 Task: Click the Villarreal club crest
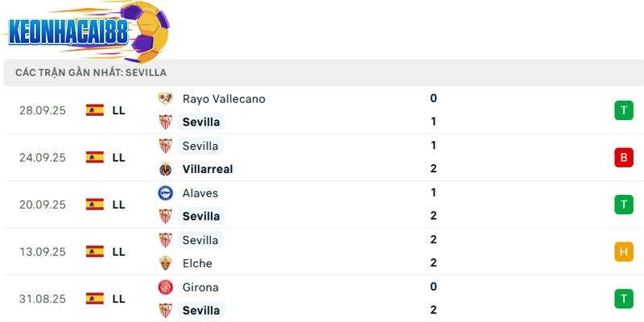click(x=165, y=169)
